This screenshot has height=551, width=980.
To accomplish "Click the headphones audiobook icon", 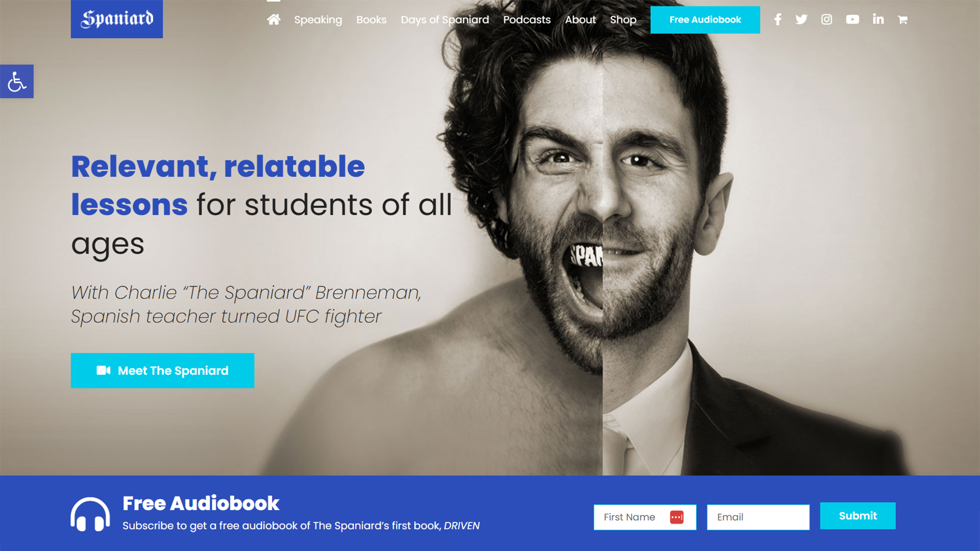I will point(90,514).
